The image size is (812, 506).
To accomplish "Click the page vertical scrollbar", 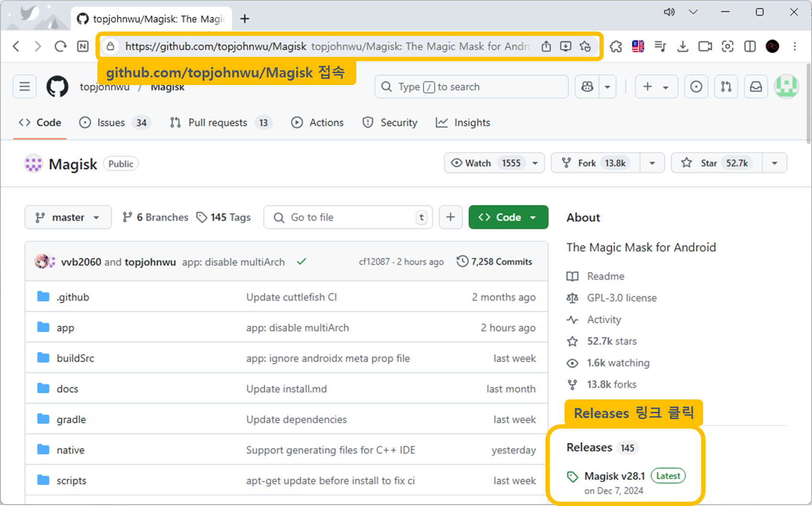I will point(808,105).
